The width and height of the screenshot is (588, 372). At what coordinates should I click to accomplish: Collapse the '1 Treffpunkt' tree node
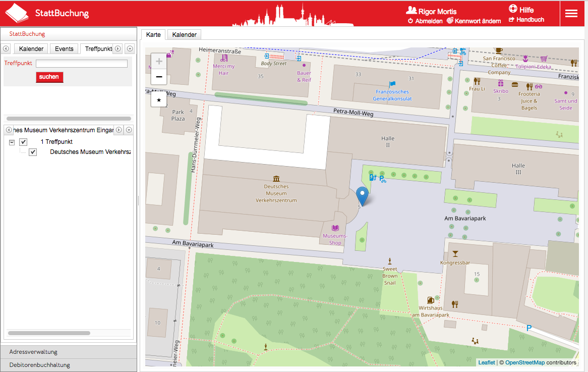click(x=12, y=142)
